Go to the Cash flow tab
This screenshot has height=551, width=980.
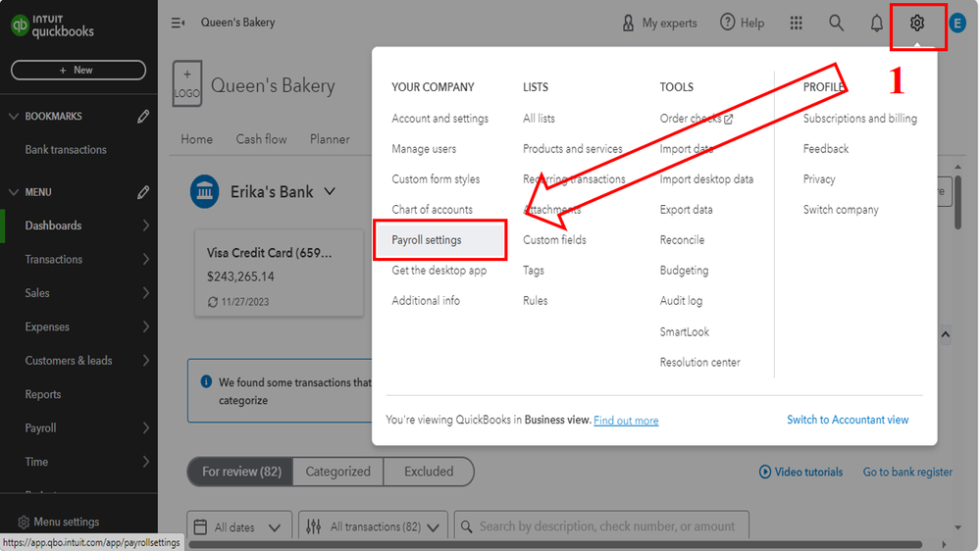261,139
